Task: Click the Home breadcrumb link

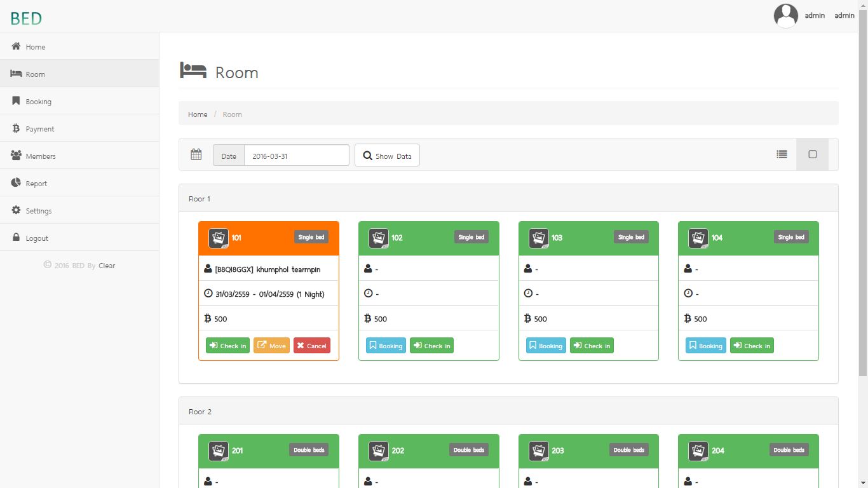Action: (x=198, y=114)
